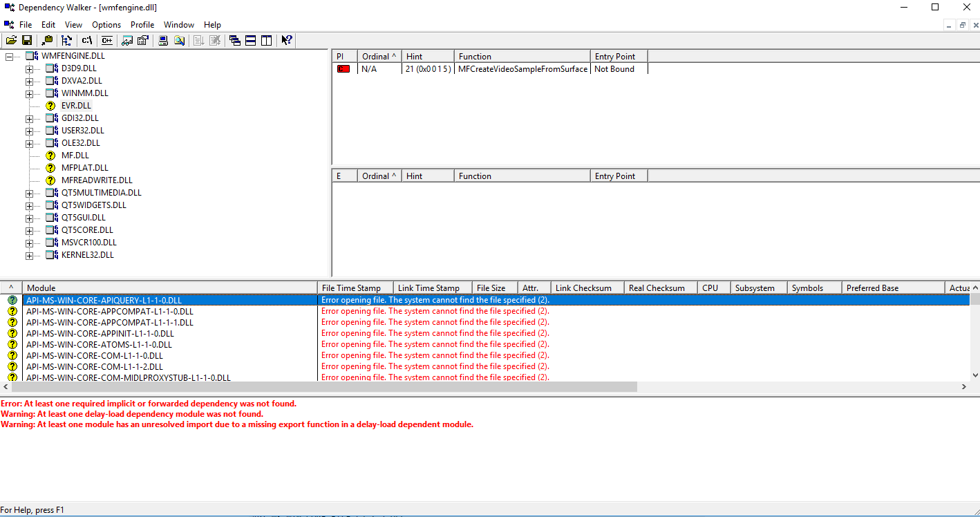Click the module icon beside D3D9.DLL
The width and height of the screenshot is (980, 517).
point(51,68)
